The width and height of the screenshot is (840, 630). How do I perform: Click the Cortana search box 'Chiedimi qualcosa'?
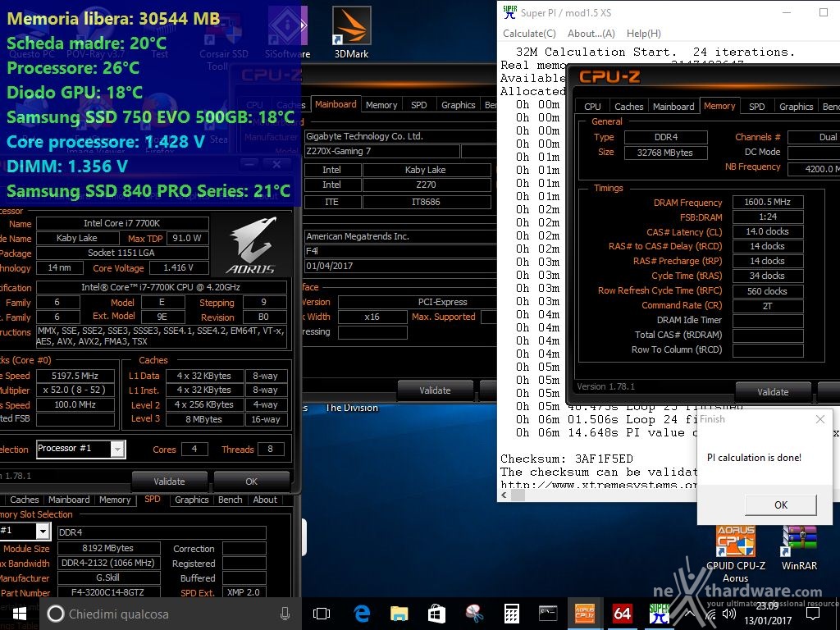(x=167, y=614)
